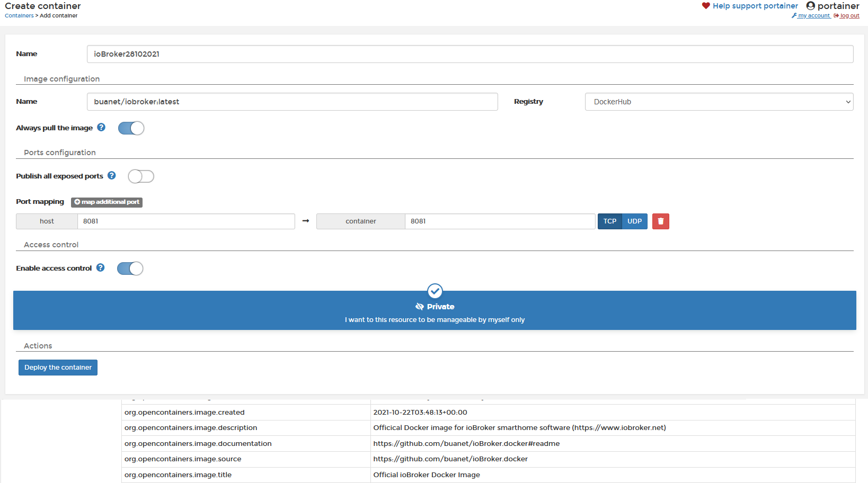
Task: Go to Containers breadcrumb link
Action: tap(19, 16)
